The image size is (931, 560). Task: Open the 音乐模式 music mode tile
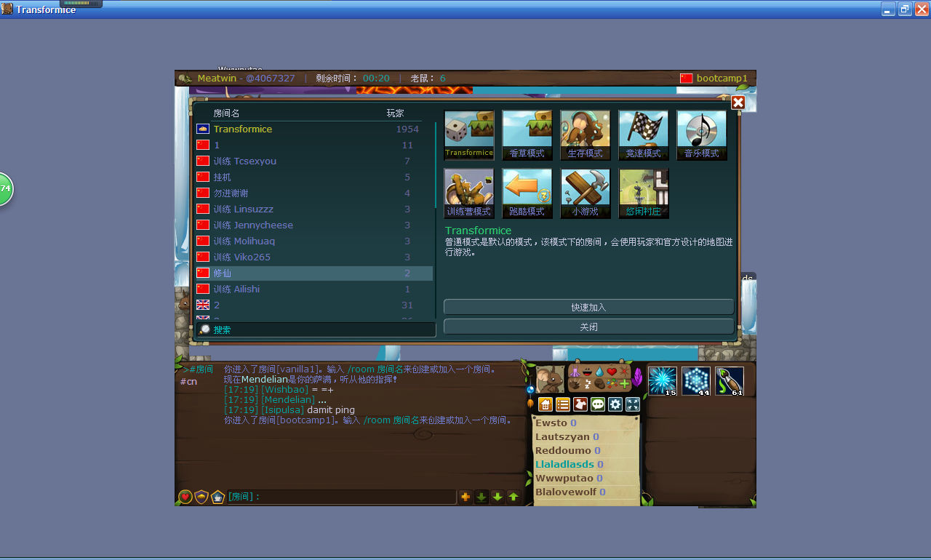(702, 135)
